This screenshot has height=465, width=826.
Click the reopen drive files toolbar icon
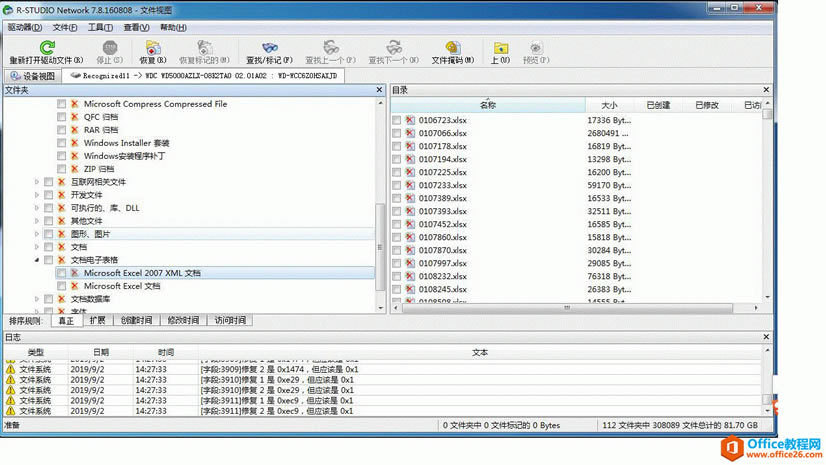(47, 48)
